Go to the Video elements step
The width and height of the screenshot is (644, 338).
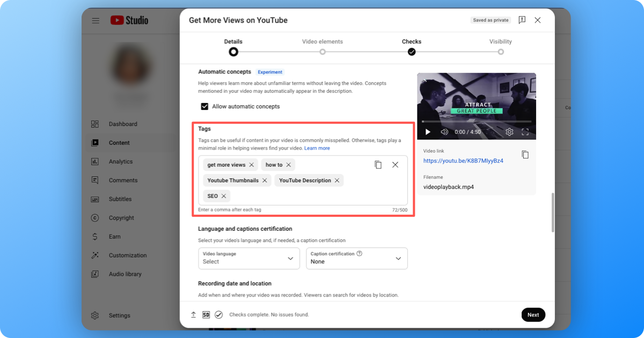pyautogui.click(x=323, y=47)
